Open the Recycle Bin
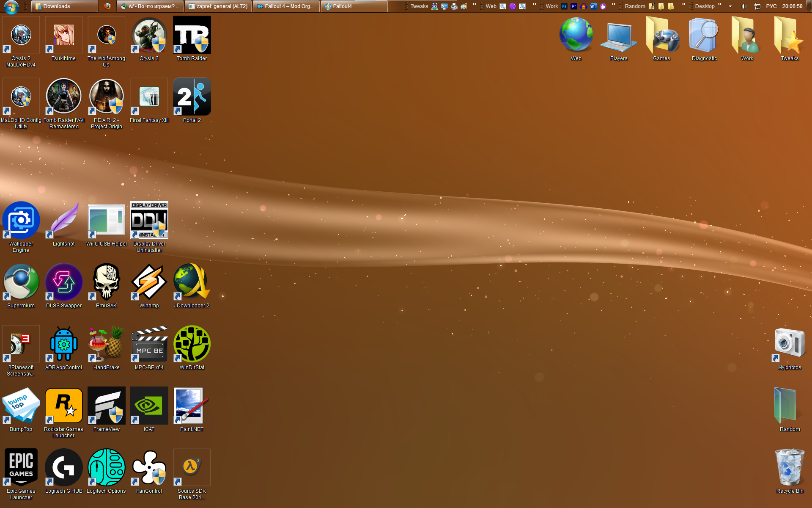This screenshot has width=812, height=508. point(789,468)
